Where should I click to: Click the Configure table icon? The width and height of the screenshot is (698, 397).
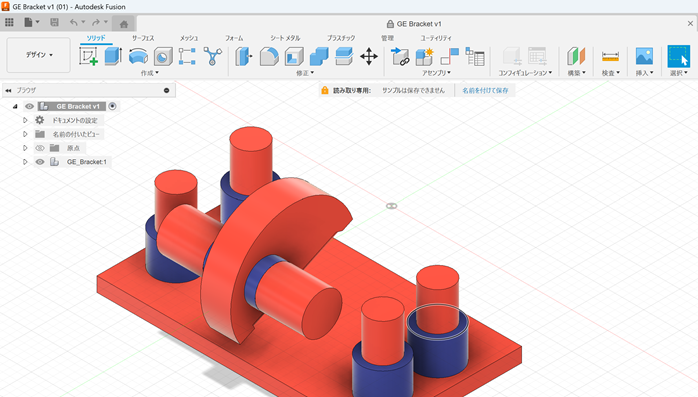tap(537, 57)
